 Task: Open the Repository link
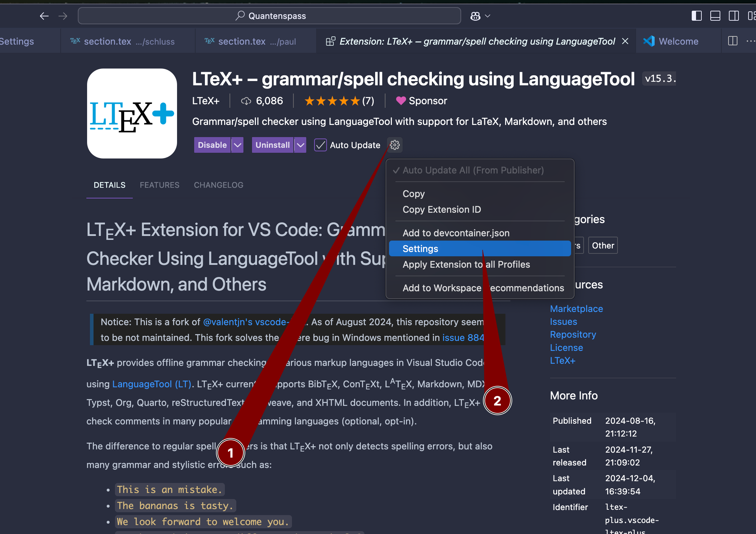click(573, 334)
